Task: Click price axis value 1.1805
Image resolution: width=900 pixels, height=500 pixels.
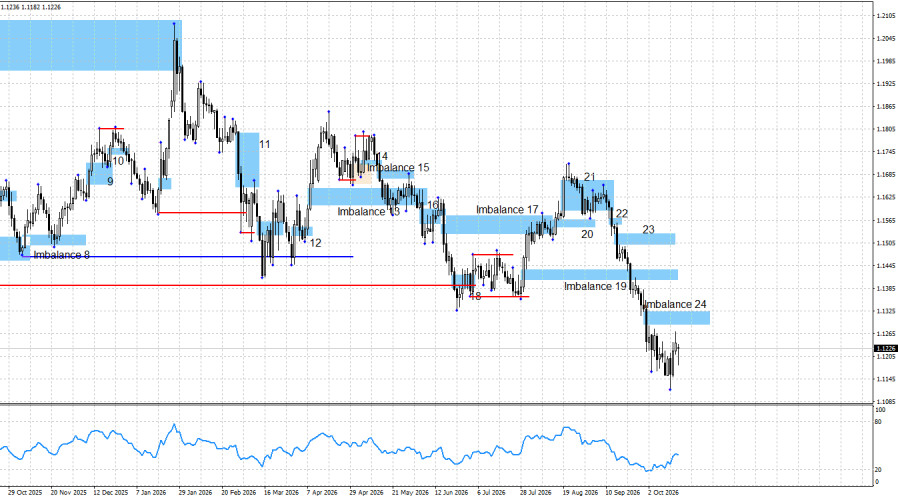Action: pyautogui.click(x=886, y=129)
